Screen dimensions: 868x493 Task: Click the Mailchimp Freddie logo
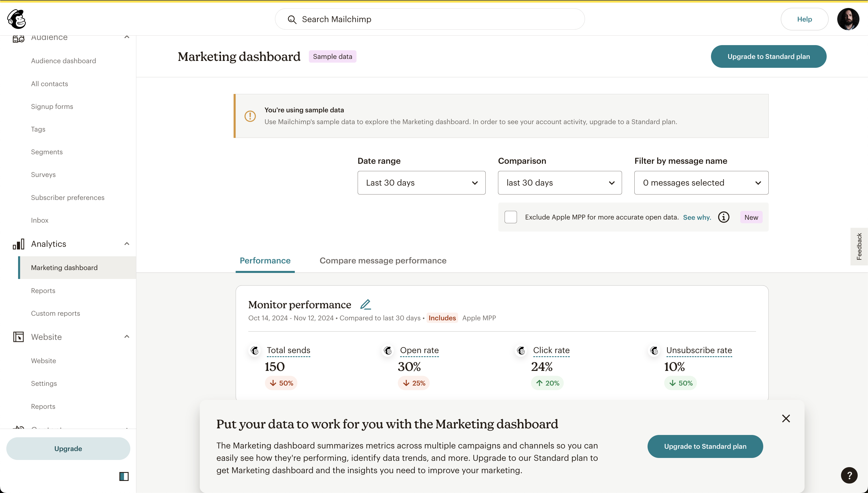(17, 19)
